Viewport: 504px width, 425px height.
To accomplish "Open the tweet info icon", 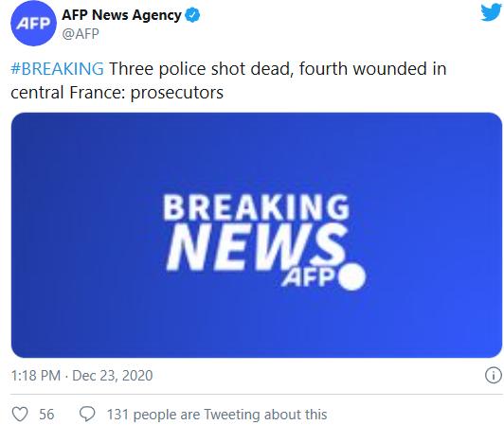I will pyautogui.click(x=493, y=375).
